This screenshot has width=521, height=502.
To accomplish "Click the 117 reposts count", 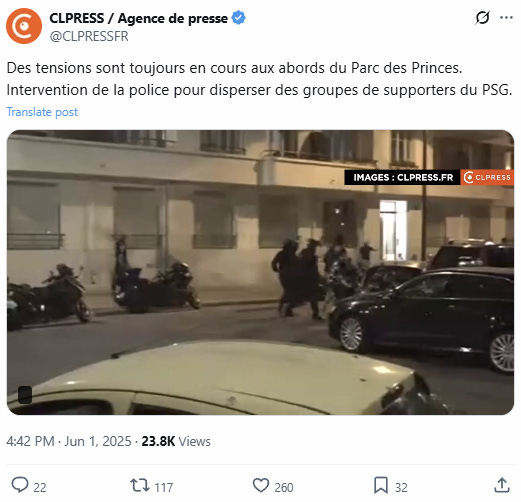I will pos(164,488).
